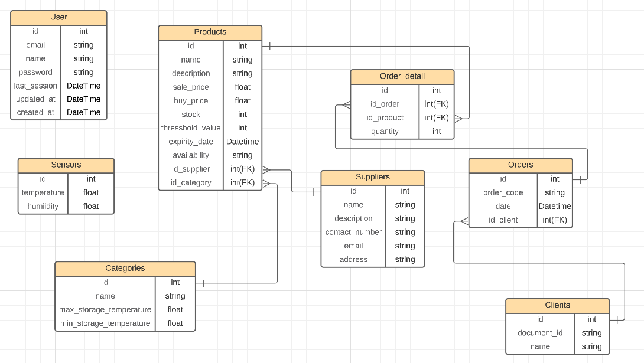Select the contact_number field in Suppliers
Screen dimensions: 644x363
[x=353, y=232]
